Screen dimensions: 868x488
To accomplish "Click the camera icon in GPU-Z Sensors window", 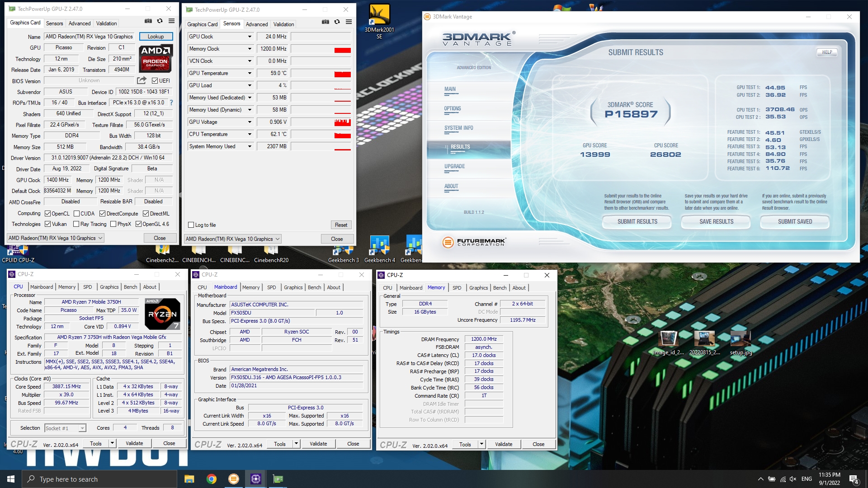I will click(x=325, y=22).
